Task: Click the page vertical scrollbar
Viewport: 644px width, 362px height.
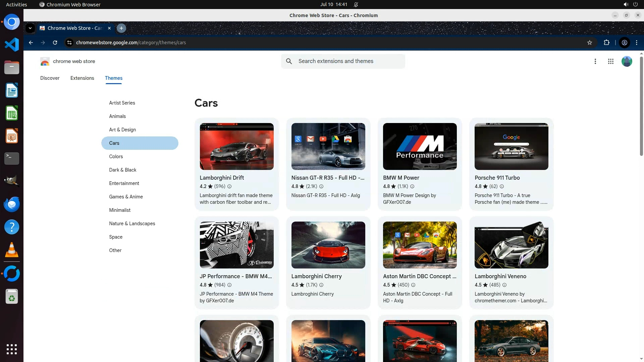Action: (x=641, y=107)
